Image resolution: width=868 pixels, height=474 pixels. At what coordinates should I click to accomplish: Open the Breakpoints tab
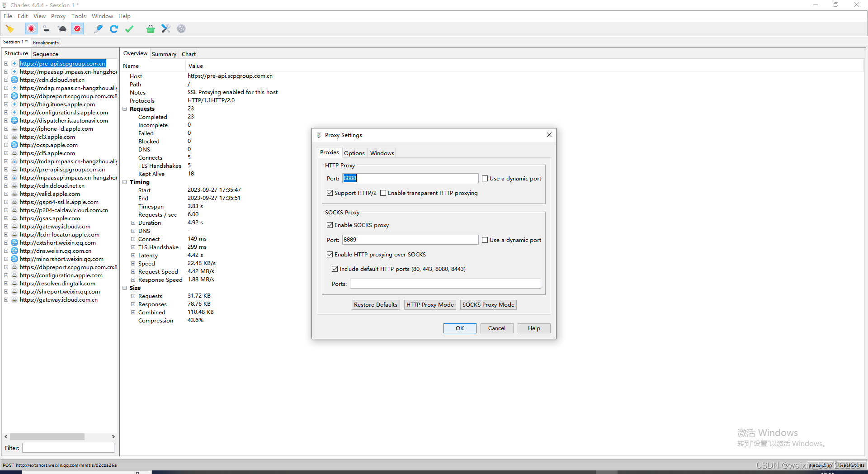46,43
